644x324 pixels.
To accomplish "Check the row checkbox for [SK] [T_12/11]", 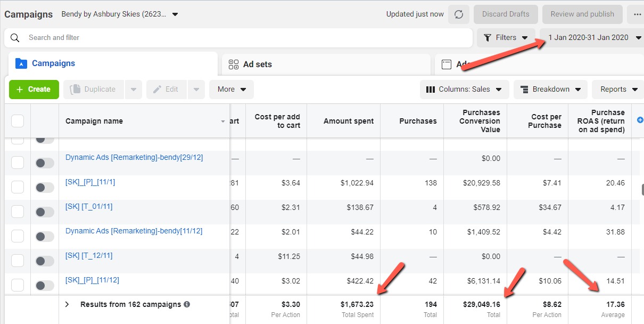I will [x=18, y=260].
